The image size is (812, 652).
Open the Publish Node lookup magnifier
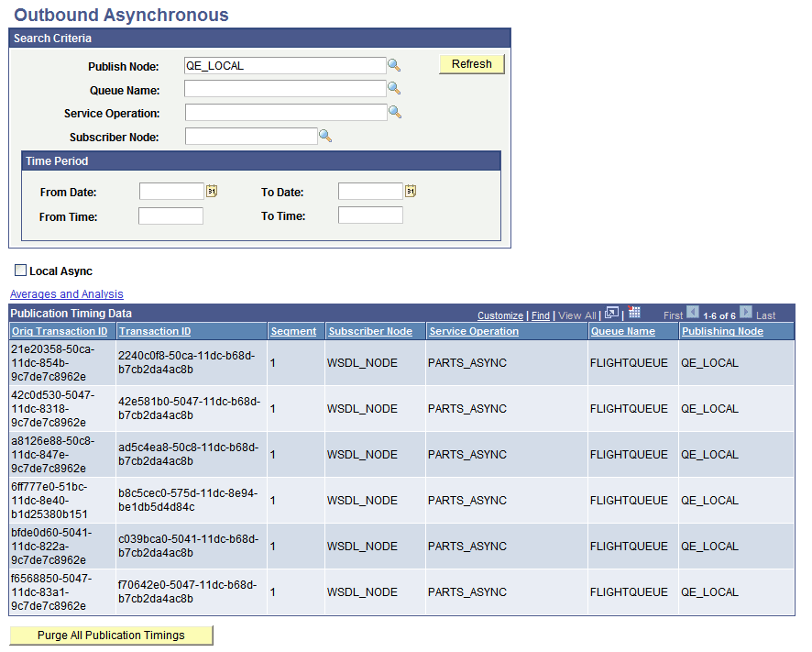point(395,65)
